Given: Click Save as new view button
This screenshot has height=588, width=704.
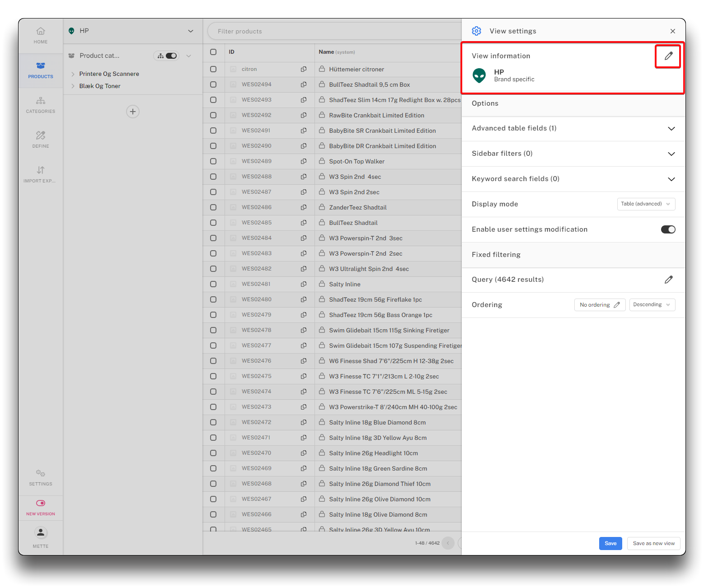Looking at the screenshot, I should [x=653, y=543].
